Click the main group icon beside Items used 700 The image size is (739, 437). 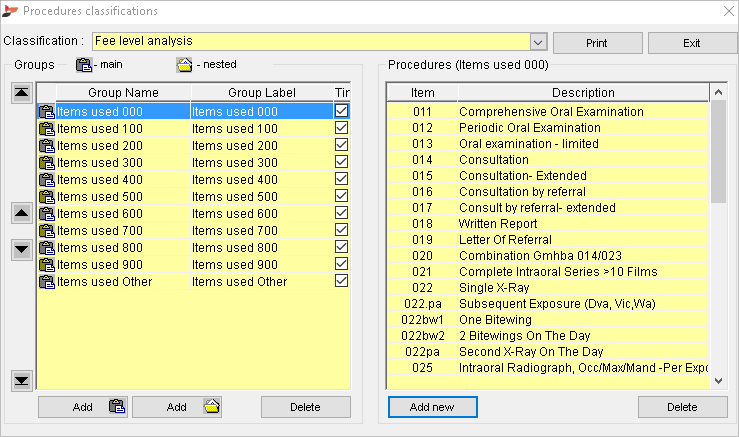[x=47, y=231]
